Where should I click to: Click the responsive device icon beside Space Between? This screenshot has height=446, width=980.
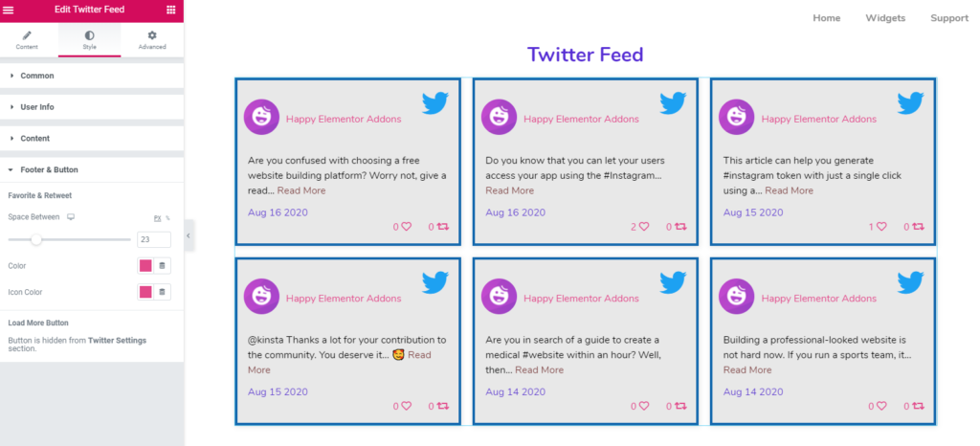[71, 217]
